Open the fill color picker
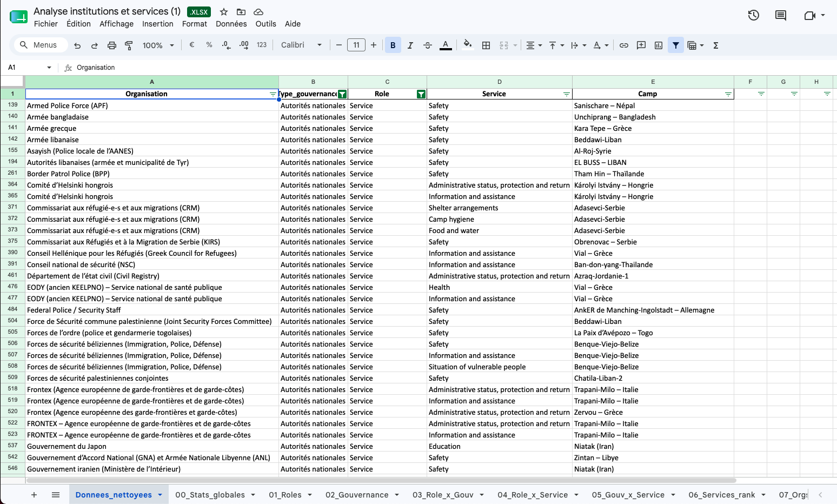This screenshot has height=504, width=837. coord(468,45)
